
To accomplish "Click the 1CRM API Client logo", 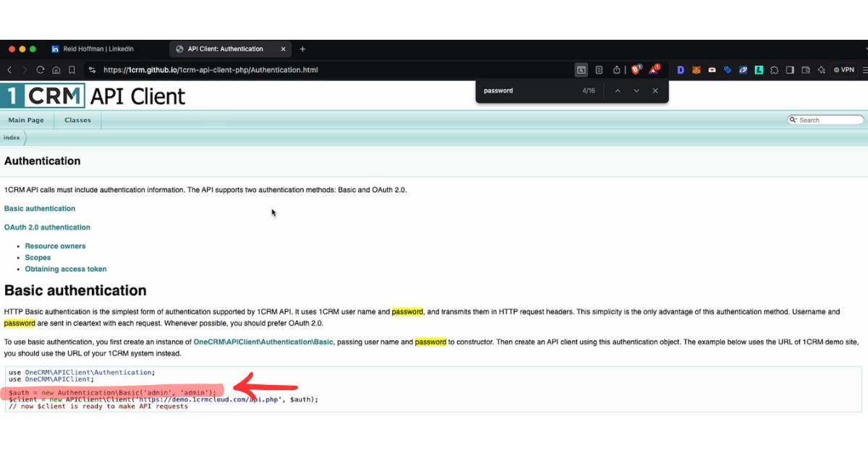I will click(x=93, y=96).
